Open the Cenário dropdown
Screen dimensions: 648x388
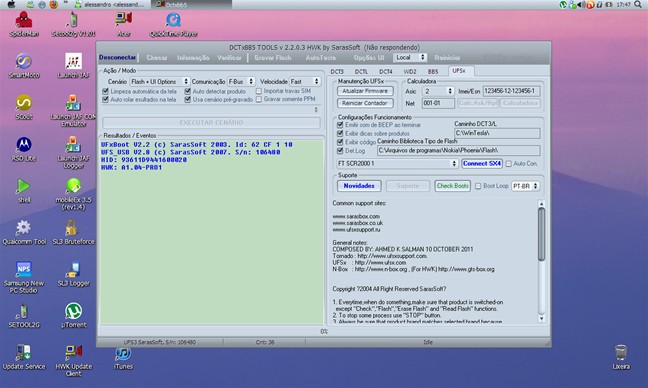pyautogui.click(x=160, y=81)
